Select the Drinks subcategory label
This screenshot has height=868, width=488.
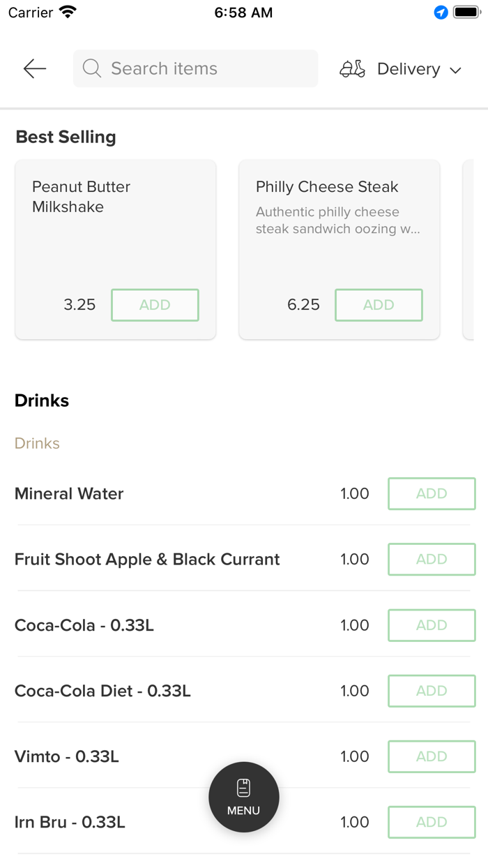pyautogui.click(x=37, y=444)
